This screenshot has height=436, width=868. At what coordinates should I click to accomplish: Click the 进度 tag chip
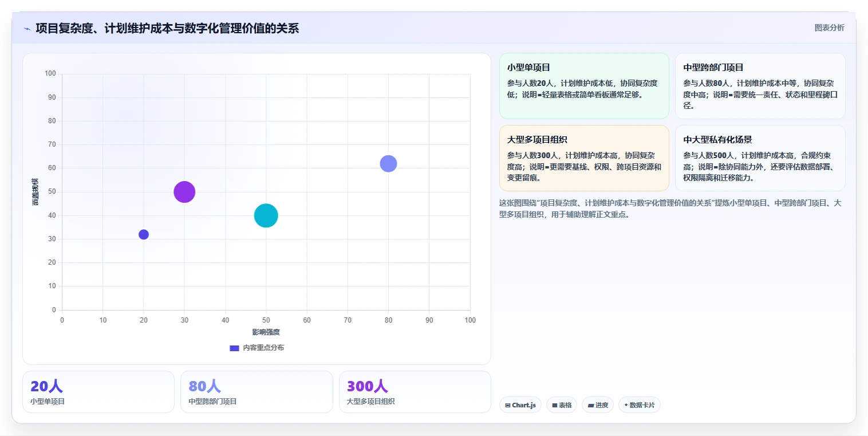[x=598, y=405]
